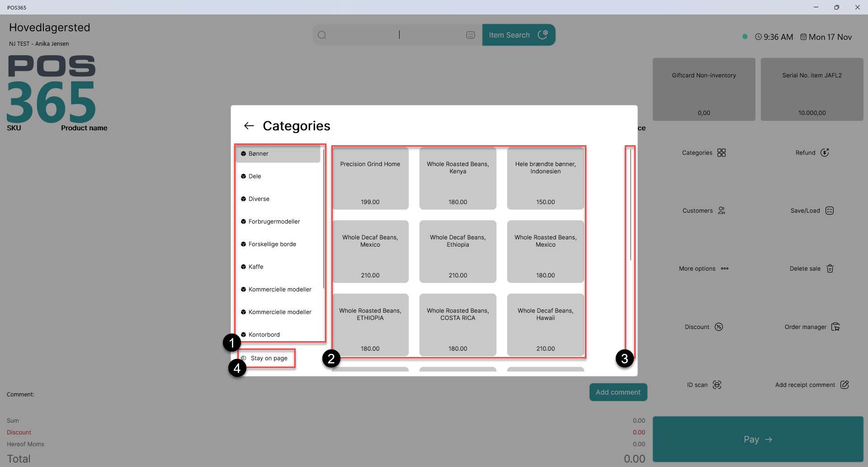Click the ID scan icon
This screenshot has height=467, width=868.
tap(717, 385)
